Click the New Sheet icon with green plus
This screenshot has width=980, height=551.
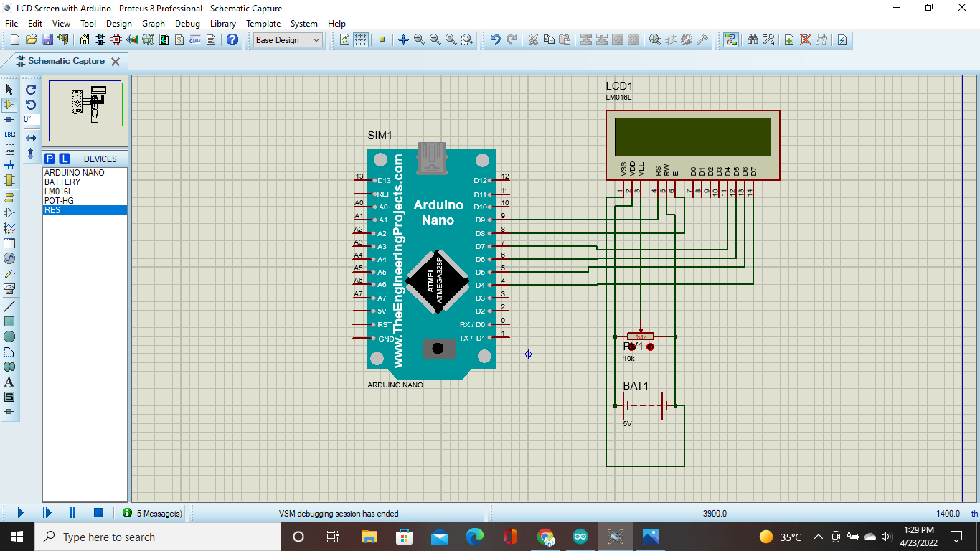point(789,40)
